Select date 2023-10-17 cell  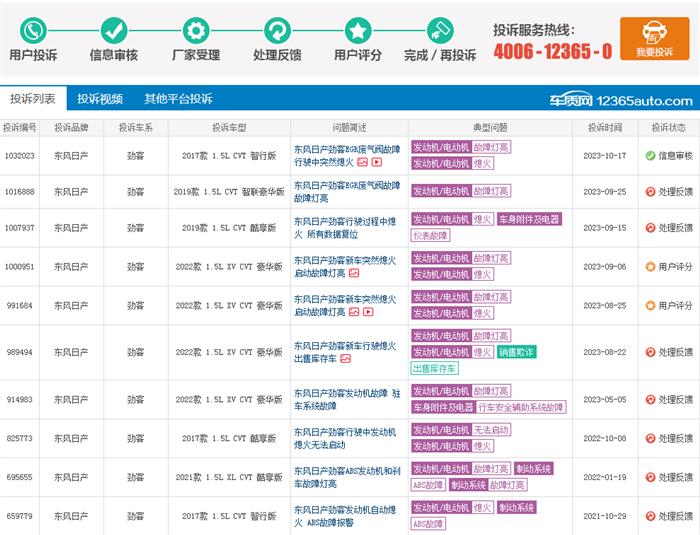click(605, 156)
